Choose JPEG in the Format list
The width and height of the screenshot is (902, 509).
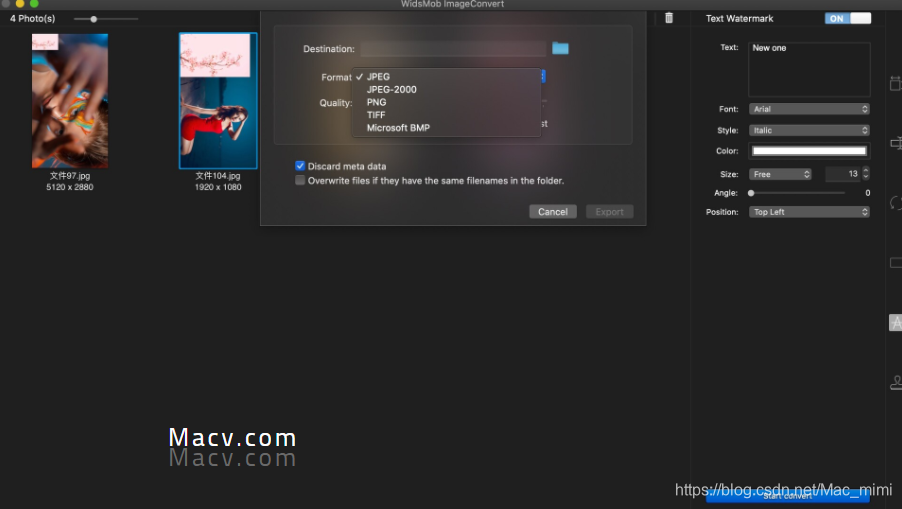click(379, 76)
